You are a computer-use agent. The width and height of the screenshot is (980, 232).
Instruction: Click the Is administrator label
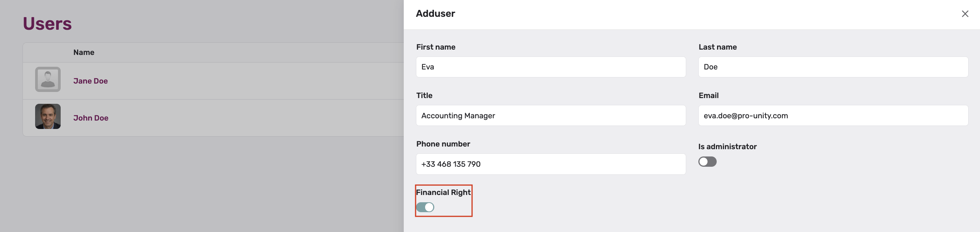pyautogui.click(x=727, y=147)
